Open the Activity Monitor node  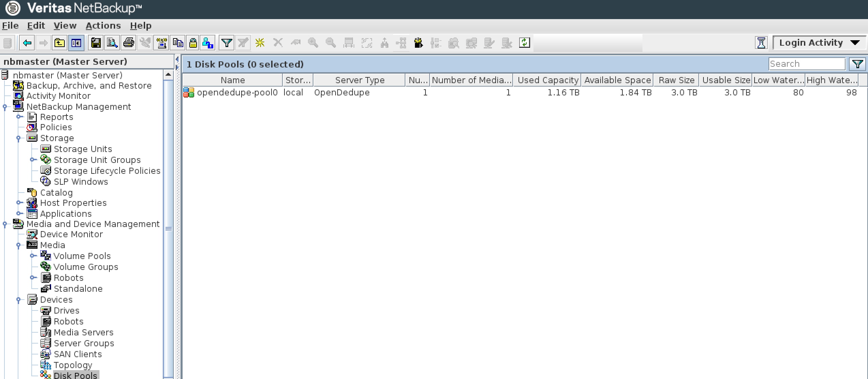[x=58, y=96]
